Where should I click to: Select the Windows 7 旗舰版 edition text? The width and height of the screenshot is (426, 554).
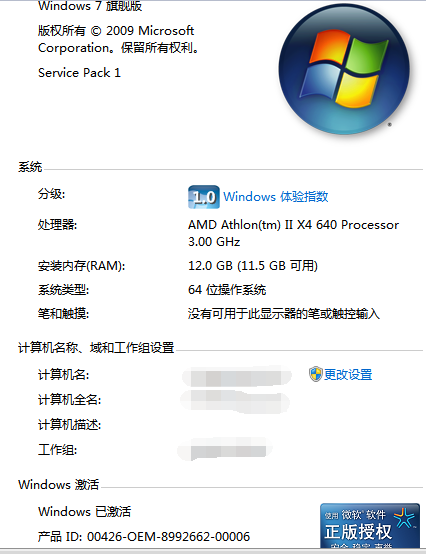(x=90, y=6)
